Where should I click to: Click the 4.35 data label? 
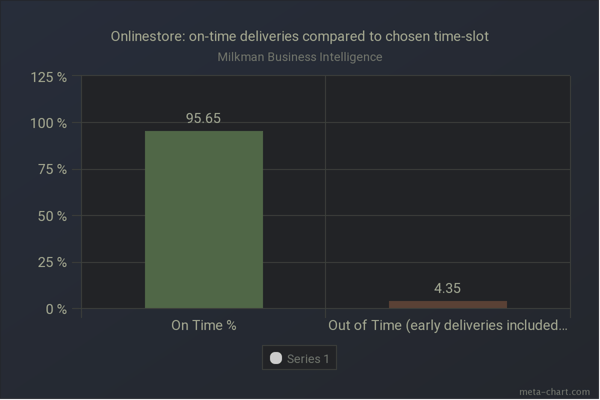(447, 288)
